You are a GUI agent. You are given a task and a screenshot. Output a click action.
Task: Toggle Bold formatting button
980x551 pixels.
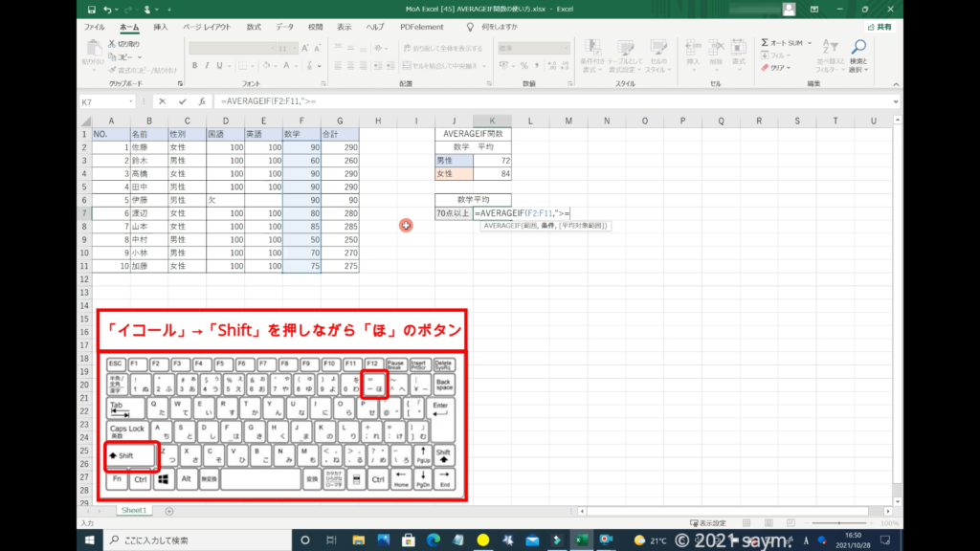pyautogui.click(x=194, y=66)
